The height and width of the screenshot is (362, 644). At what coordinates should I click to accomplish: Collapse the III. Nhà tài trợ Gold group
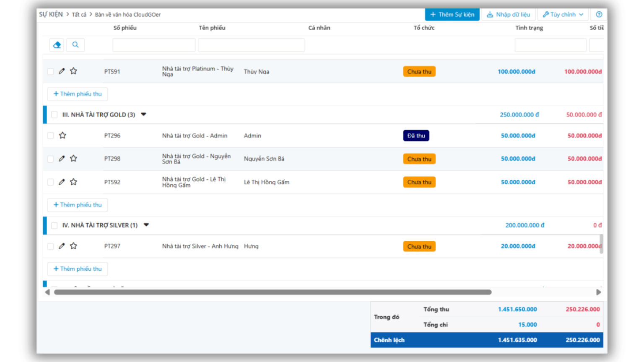(143, 114)
